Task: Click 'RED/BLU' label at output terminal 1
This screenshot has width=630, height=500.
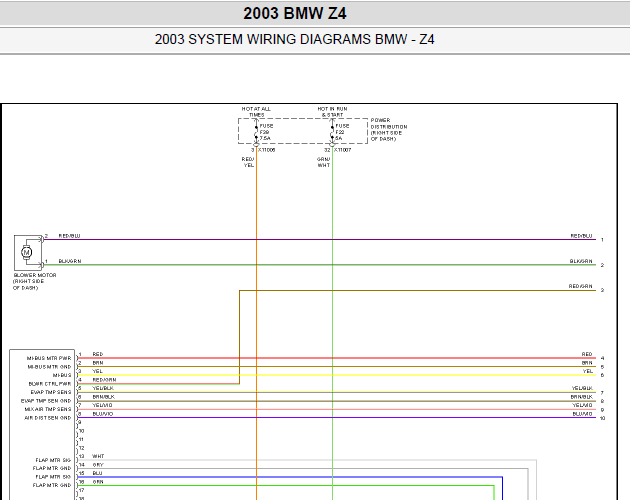Action: click(x=581, y=236)
